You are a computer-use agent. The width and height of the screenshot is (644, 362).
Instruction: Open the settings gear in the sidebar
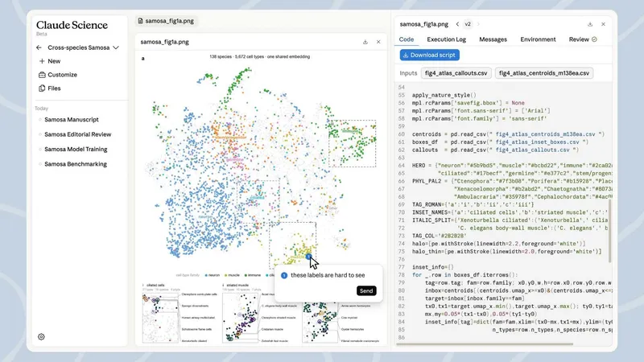point(41,336)
